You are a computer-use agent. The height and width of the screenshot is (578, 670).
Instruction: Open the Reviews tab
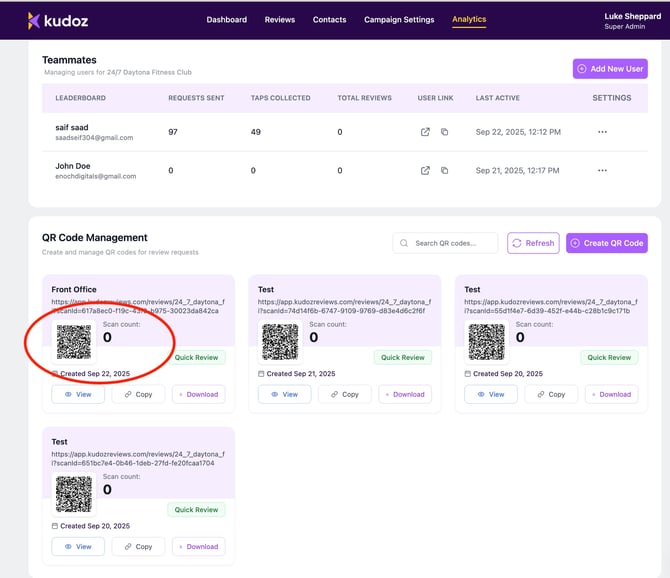[280, 20]
